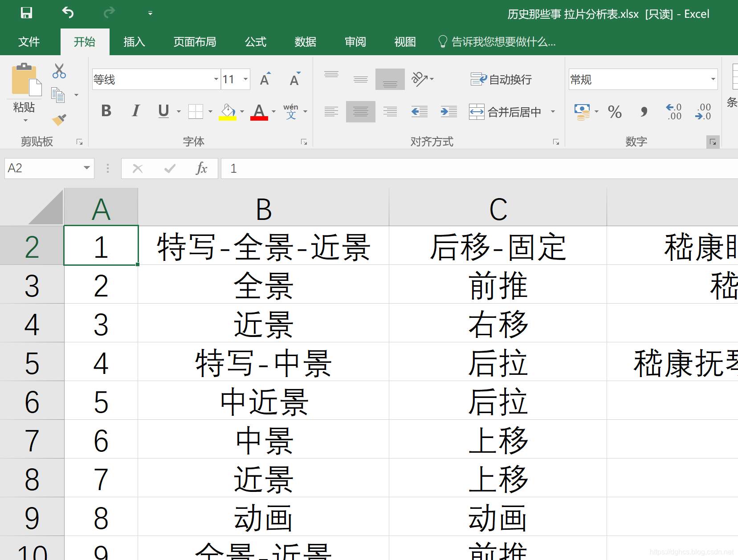738x560 pixels.
Task: Click the Tell Me search box
Action: pos(497,42)
